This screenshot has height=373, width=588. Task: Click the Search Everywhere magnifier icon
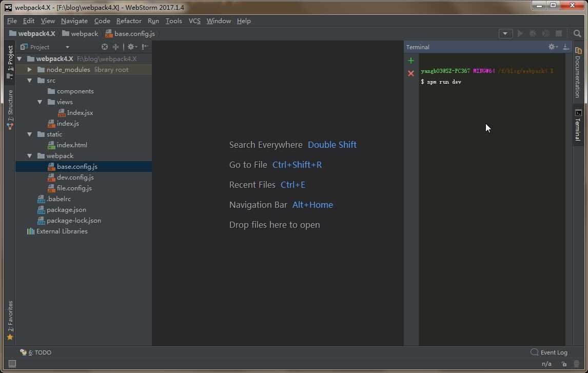click(x=578, y=34)
